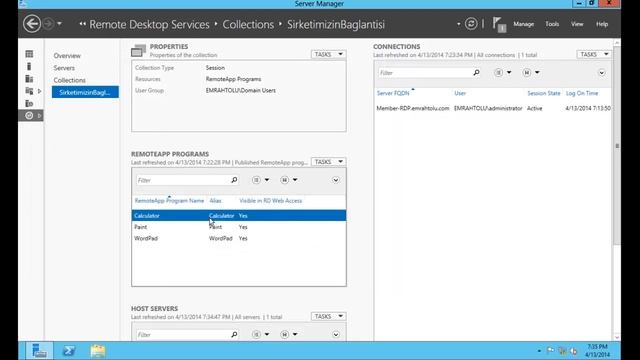Screen dimensions: 640x360
Task: Click the search icon in Connections filter
Action: point(476,73)
